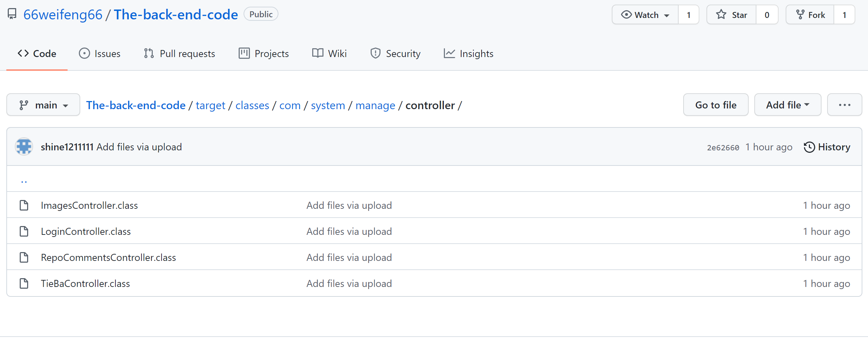View the stargazers count of 0
The width and height of the screenshot is (868, 338).
pos(767,15)
